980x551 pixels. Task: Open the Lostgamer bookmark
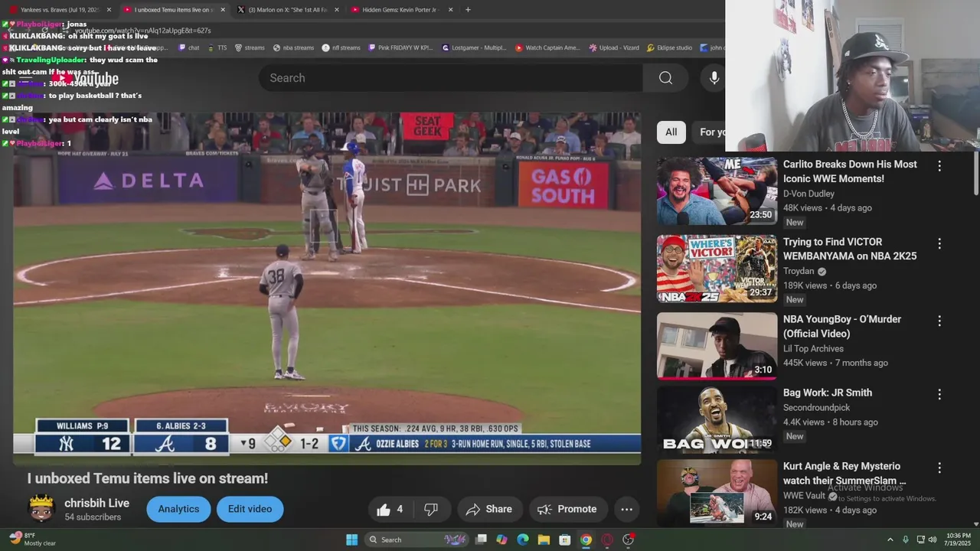[x=473, y=47]
